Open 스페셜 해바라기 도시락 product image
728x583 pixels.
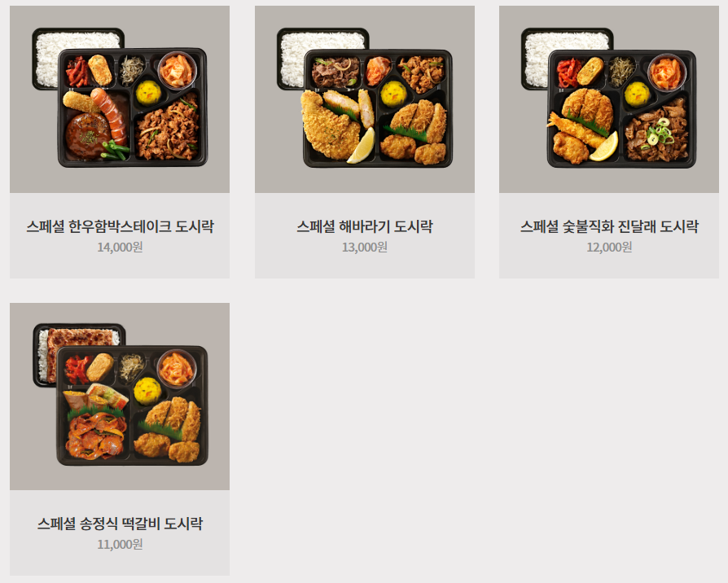[x=365, y=99]
